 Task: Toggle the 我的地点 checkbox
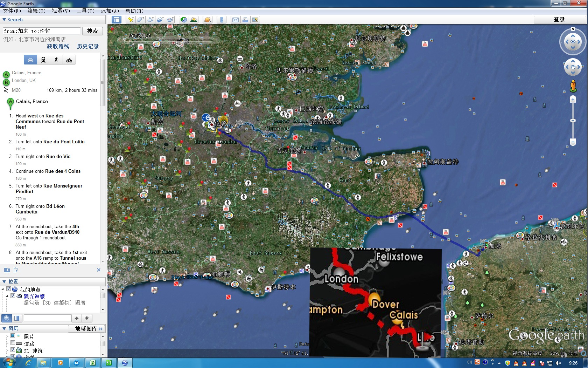tap(9, 289)
